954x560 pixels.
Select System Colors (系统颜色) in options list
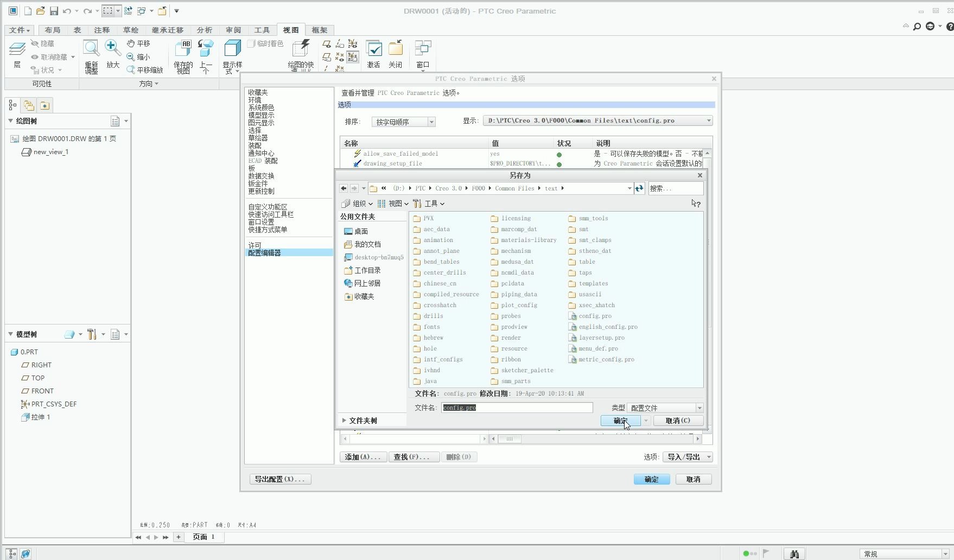coord(261,107)
